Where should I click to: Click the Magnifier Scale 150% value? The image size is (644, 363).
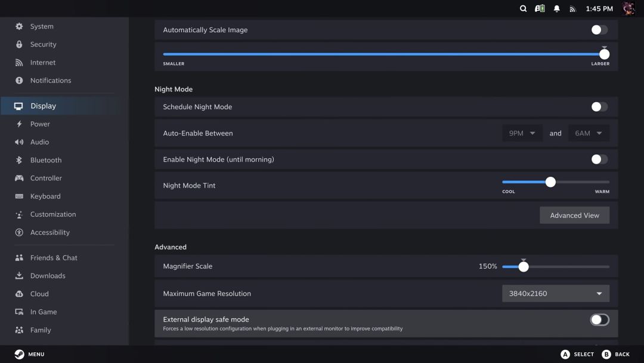point(488,266)
